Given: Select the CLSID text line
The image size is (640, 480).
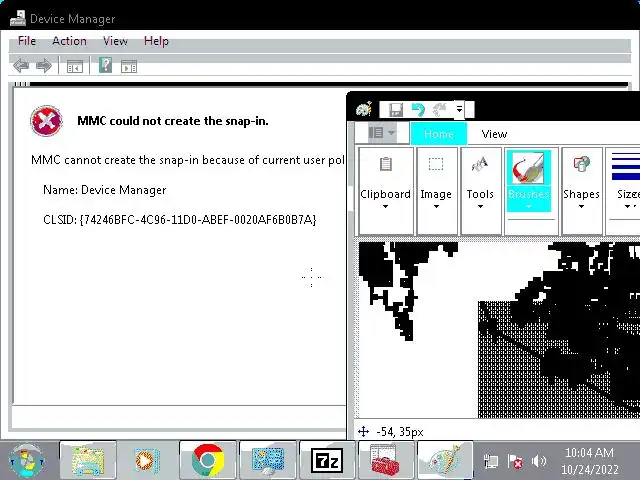Looking at the screenshot, I should (180, 220).
